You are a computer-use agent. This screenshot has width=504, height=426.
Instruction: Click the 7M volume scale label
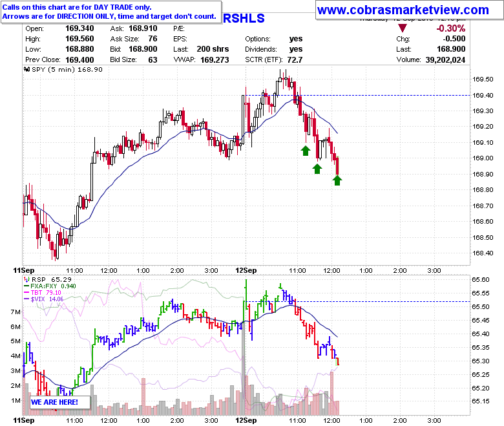15,312
